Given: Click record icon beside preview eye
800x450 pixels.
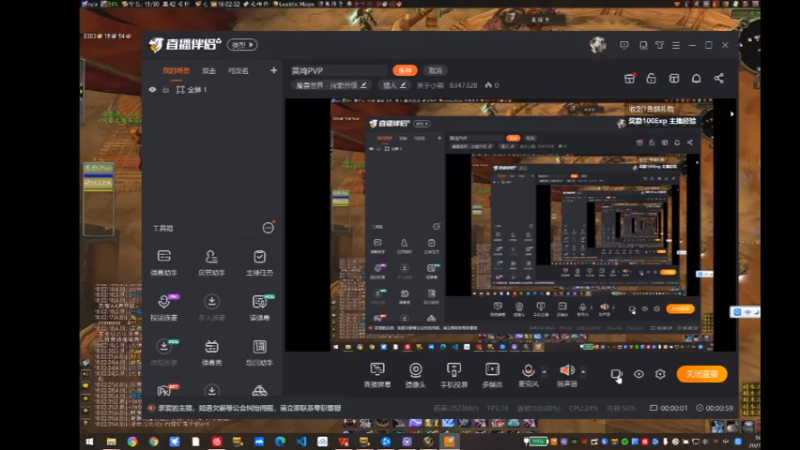Looking at the screenshot, I should click(616, 374).
